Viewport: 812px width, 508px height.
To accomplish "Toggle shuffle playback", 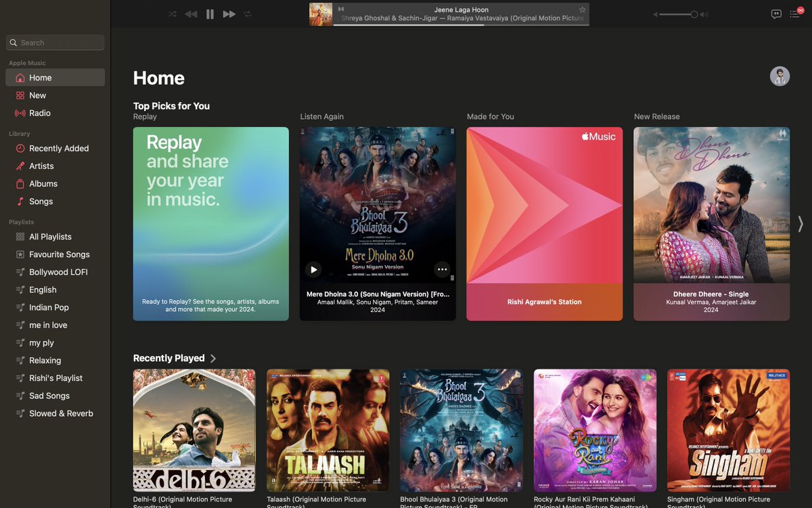I will [x=173, y=14].
